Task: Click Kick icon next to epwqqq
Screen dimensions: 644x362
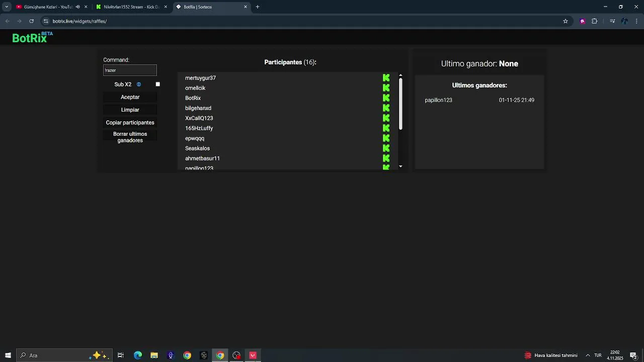Action: pos(386,138)
